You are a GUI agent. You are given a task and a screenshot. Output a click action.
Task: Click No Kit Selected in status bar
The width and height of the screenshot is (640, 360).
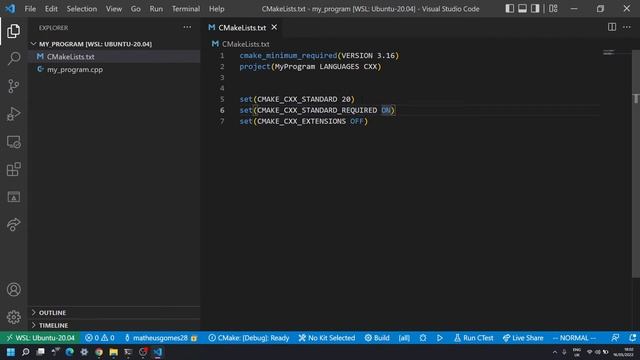click(x=327, y=338)
